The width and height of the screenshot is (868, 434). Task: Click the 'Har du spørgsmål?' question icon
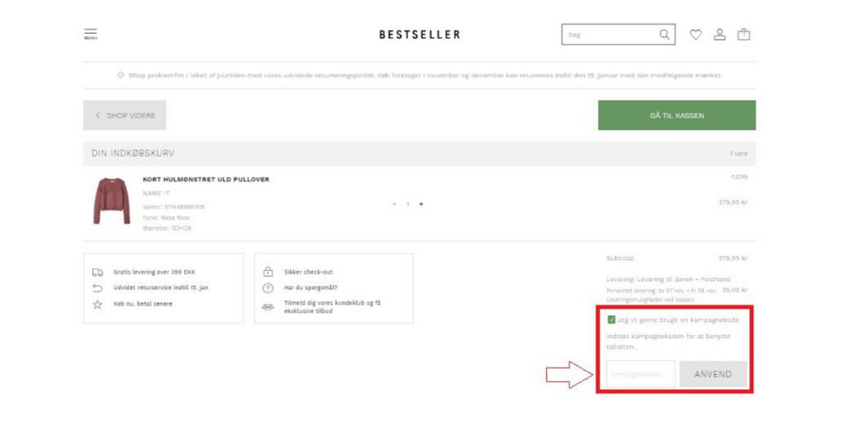(268, 288)
